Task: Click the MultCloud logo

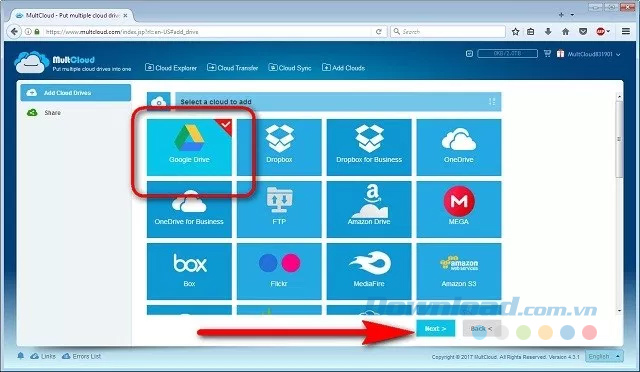Action: coord(73,62)
